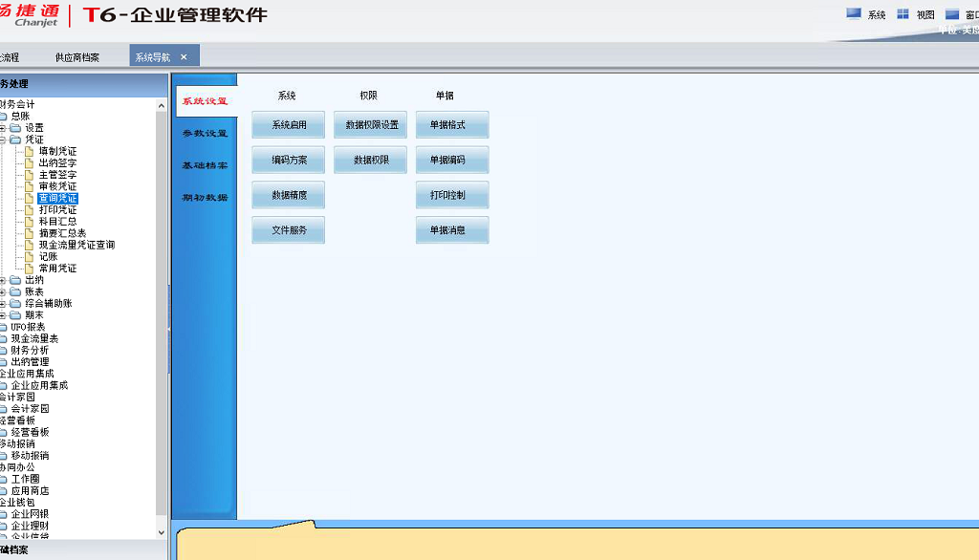Open 应用商店 in the tree
The height and width of the screenshot is (560, 979).
coord(30,490)
